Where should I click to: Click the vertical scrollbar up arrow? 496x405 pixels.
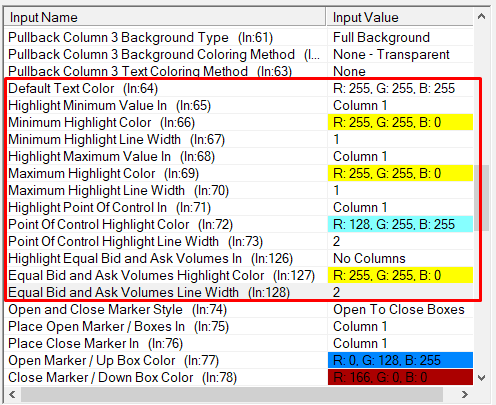(x=481, y=16)
